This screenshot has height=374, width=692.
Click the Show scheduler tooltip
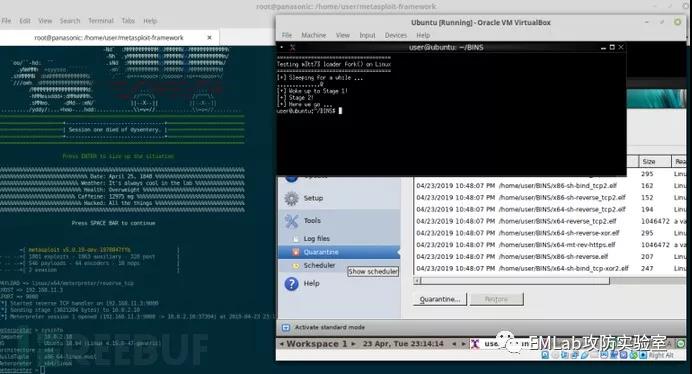click(x=373, y=272)
